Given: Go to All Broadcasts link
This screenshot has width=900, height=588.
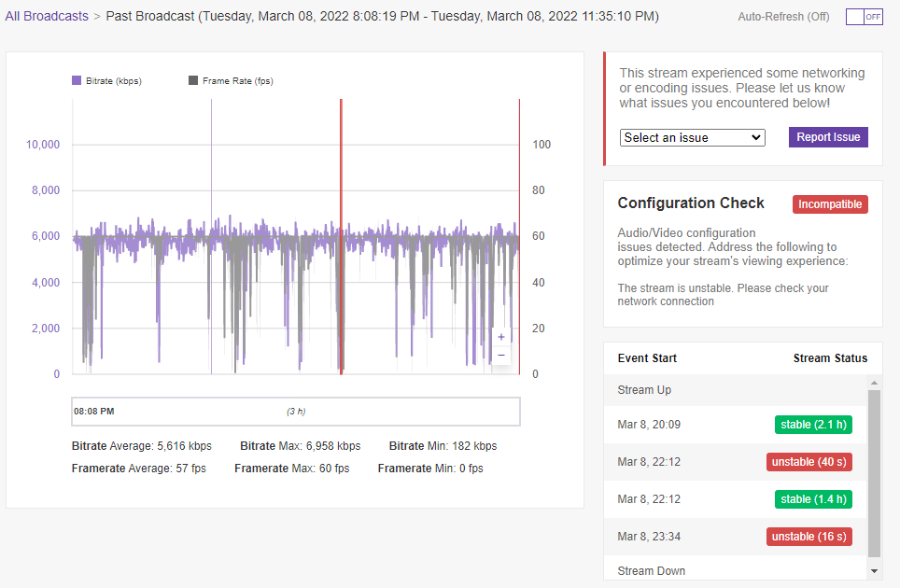Looking at the screenshot, I should click(47, 16).
